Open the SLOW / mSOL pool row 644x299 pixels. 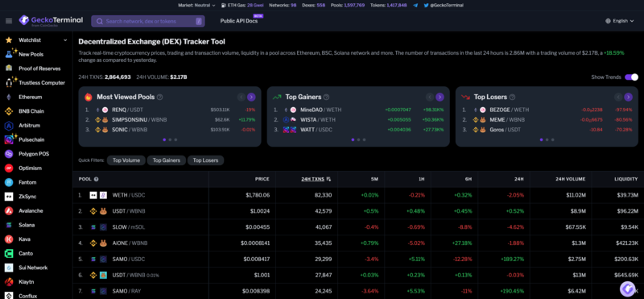358,226
